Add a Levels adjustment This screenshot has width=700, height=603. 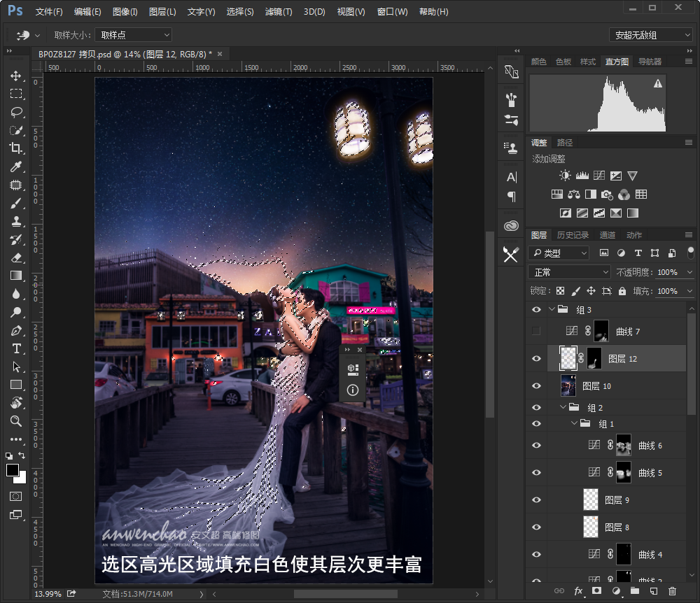click(582, 176)
